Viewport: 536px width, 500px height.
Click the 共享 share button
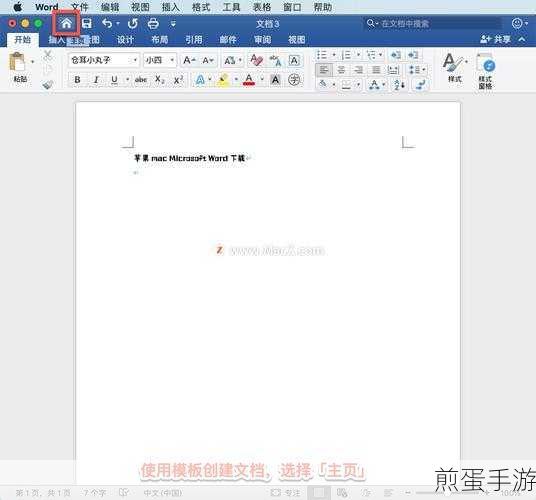click(495, 39)
